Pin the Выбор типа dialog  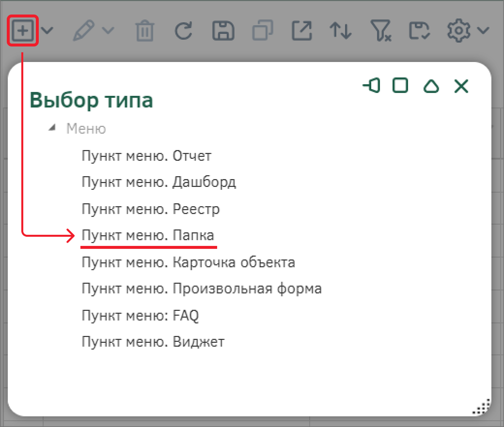(371, 86)
